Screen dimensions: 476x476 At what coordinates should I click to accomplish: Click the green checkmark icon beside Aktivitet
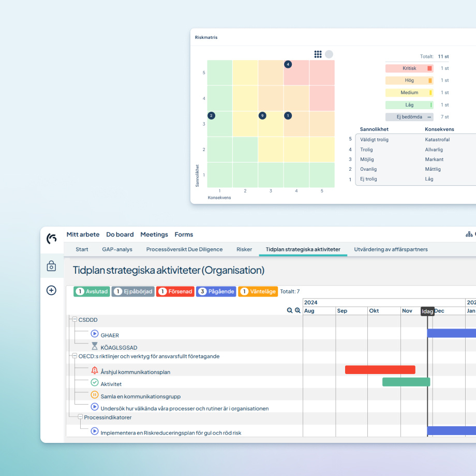[x=94, y=382]
